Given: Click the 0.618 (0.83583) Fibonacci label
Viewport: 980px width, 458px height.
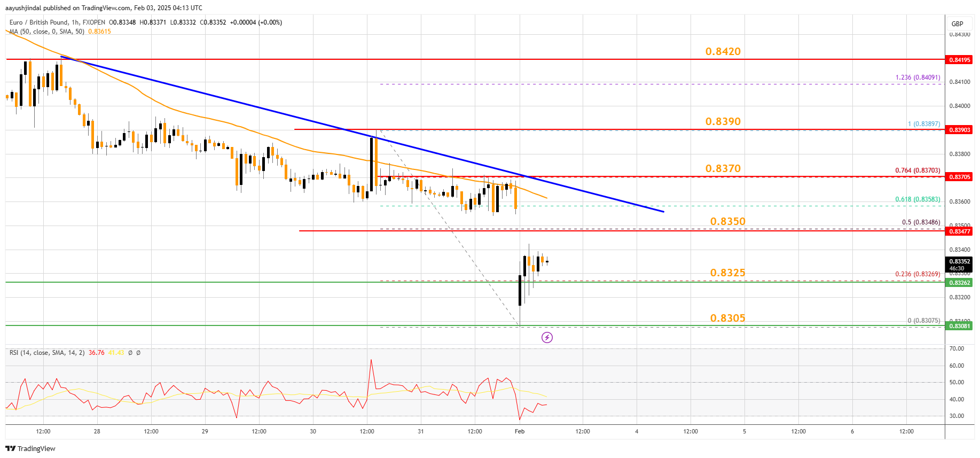Looking at the screenshot, I should tap(918, 199).
